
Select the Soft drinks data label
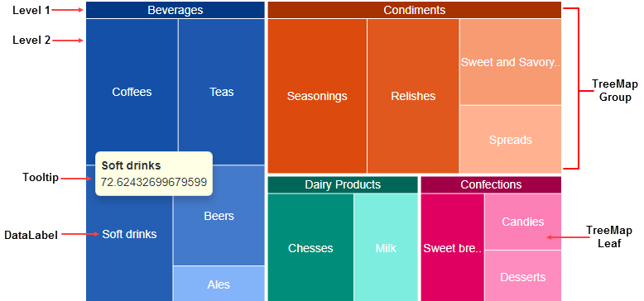(x=129, y=234)
